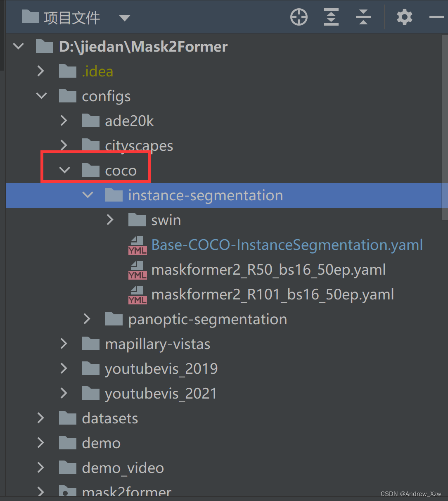
Task: Click the YAML icon beside Base-COCO-InstanceSegmentation.yaml
Action: 137,245
